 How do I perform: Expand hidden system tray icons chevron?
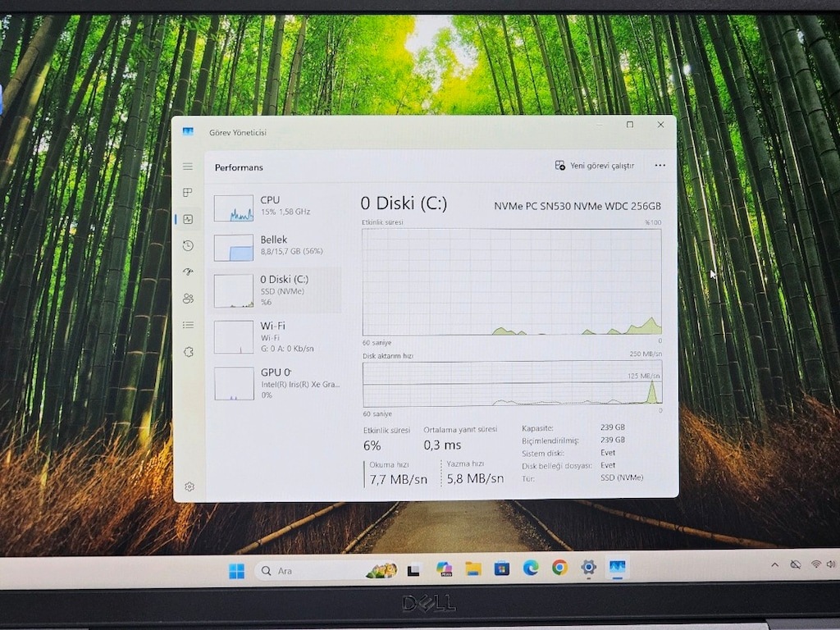pyautogui.click(x=774, y=564)
